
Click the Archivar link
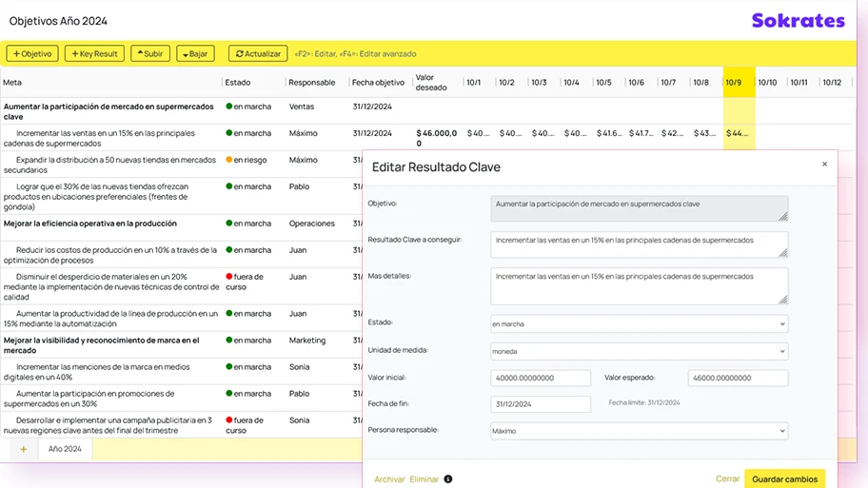click(389, 479)
